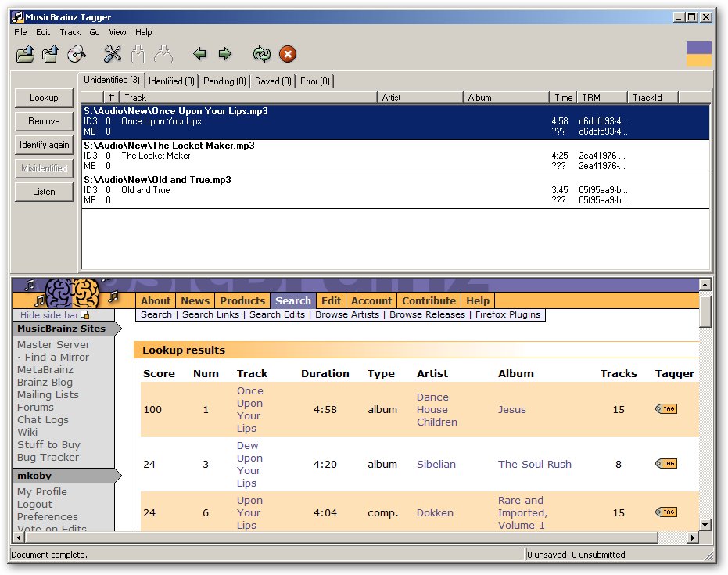Screen dimensions: 728x575
Task: Open the Jesus album link
Action: pos(512,409)
